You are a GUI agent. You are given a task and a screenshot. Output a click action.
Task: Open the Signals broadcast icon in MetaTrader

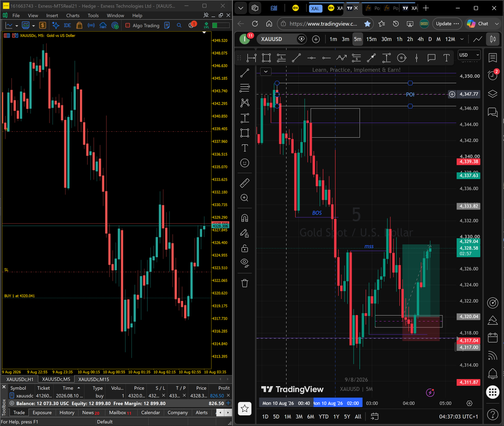pos(91,26)
